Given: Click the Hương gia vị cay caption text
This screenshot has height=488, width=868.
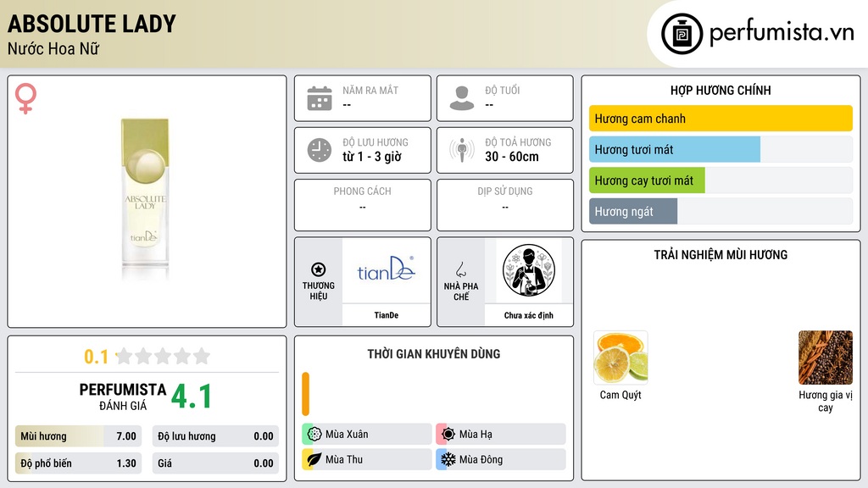Looking at the screenshot, I should pyautogui.click(x=826, y=401).
